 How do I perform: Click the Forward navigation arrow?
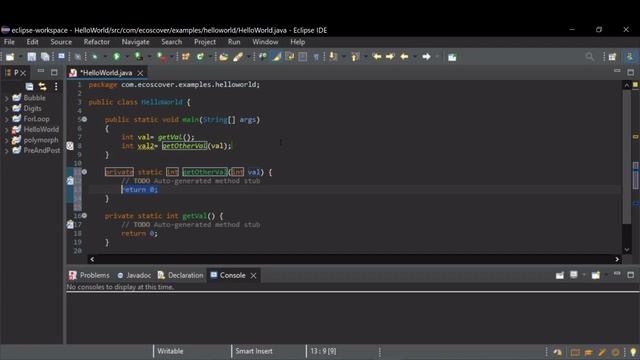pyautogui.click(x=426, y=56)
